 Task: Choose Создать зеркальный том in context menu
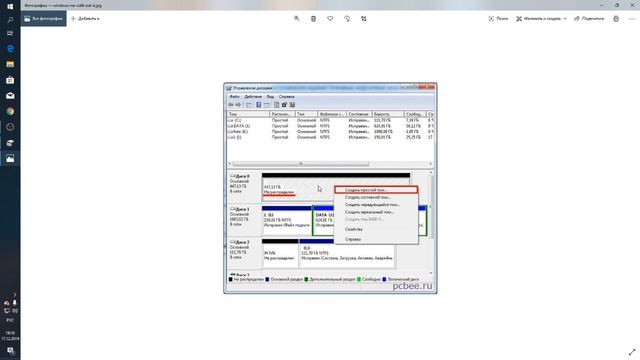[x=376, y=212]
